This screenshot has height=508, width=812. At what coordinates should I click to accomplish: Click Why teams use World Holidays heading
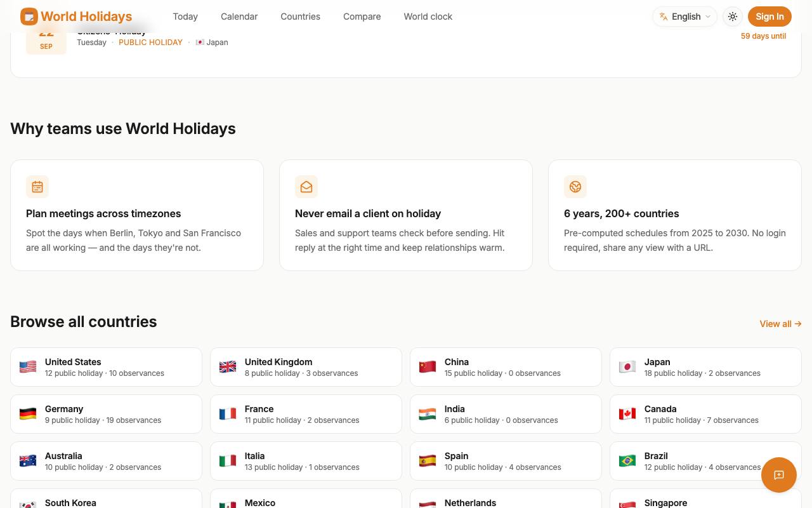coord(123,128)
